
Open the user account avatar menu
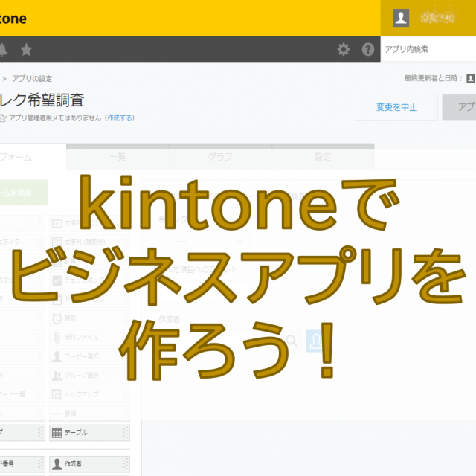click(x=401, y=18)
